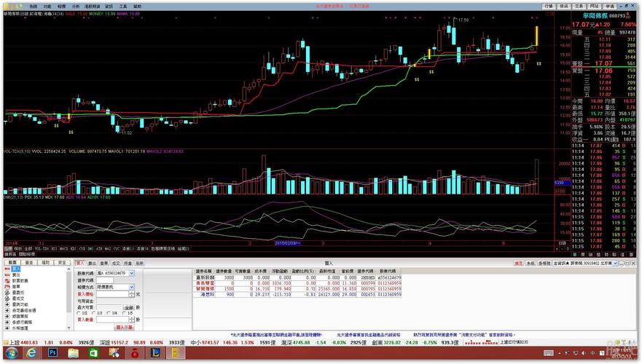Image resolution: width=642 pixels, height=364 pixels.
Task: Click the red 鎖定 lock button in the trade panel
Action: (518, 264)
